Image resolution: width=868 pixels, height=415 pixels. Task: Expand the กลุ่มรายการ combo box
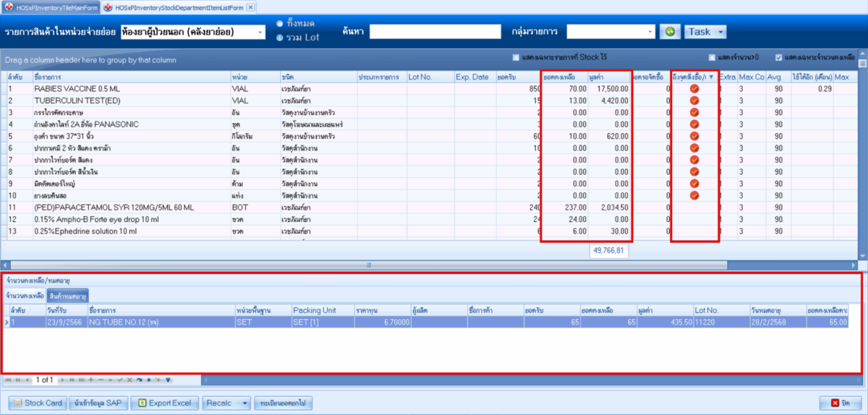point(650,32)
